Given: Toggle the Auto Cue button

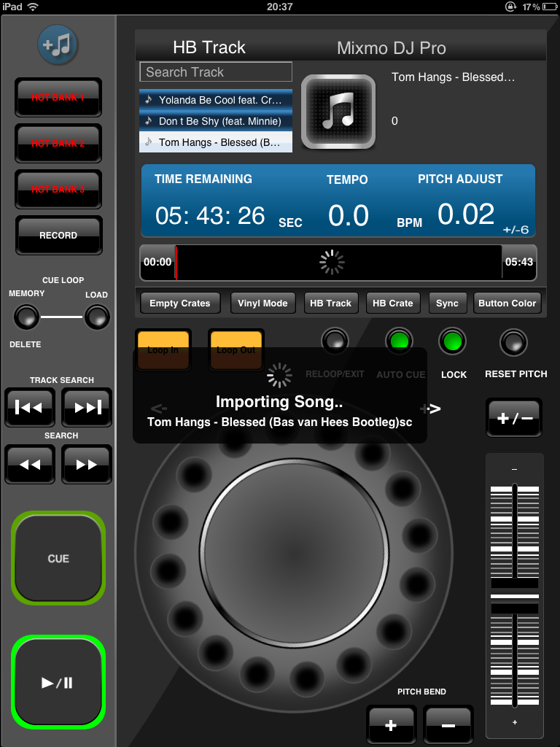Looking at the screenshot, I should coord(399,341).
